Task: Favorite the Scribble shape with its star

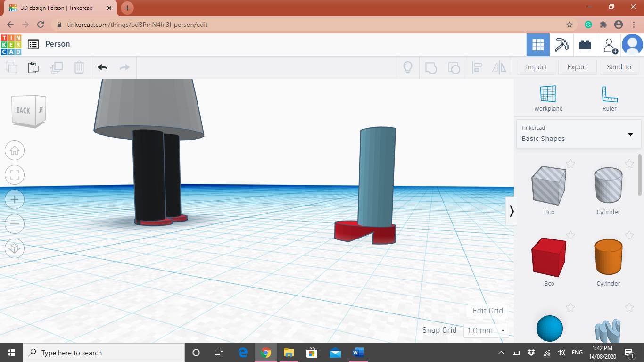Action: click(x=629, y=307)
